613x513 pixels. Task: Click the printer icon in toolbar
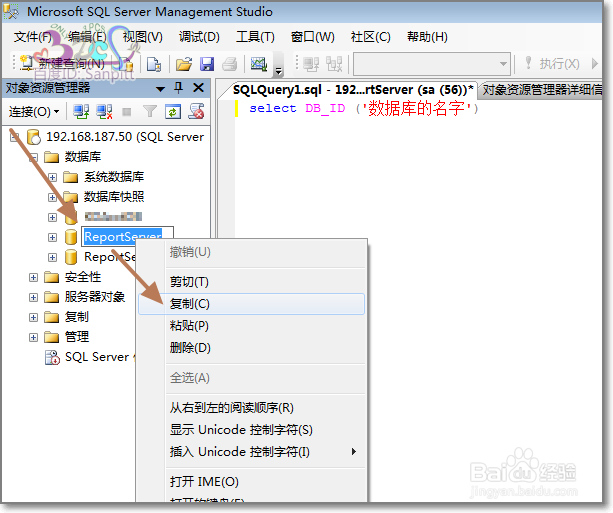pos(229,64)
